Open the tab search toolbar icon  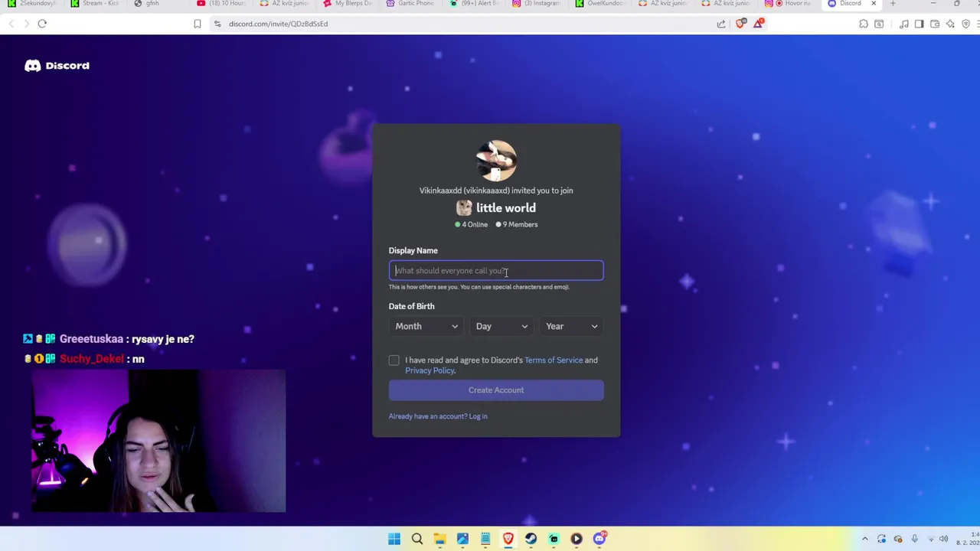(879, 24)
